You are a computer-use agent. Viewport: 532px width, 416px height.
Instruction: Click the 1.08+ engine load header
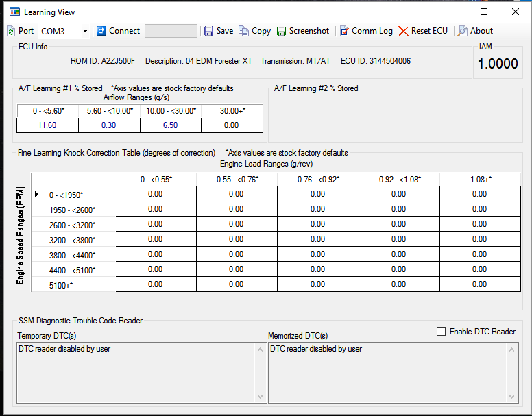pos(480,180)
